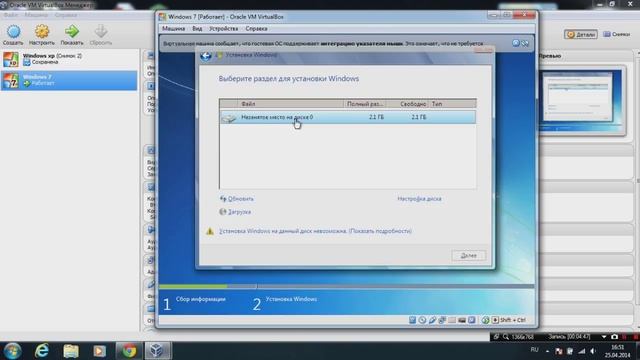Click the VirtualBox cube icon on the taskbar
The height and width of the screenshot is (360, 640).
click(x=157, y=351)
